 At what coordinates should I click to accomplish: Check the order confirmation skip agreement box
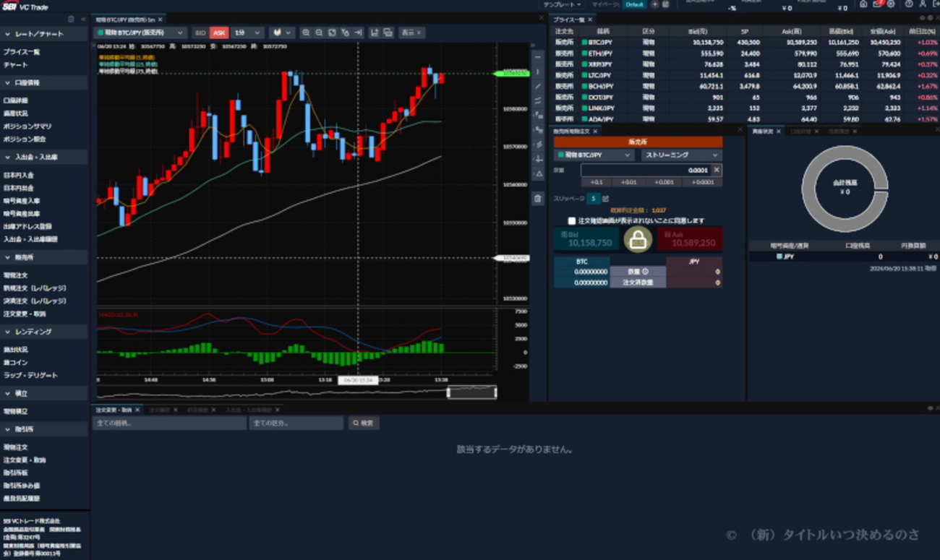click(x=572, y=221)
